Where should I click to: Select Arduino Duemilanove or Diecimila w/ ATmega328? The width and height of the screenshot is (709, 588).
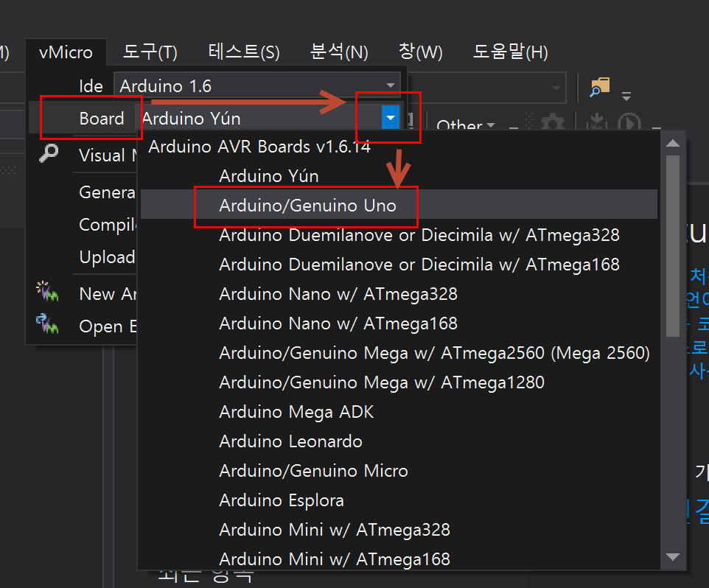tap(399, 235)
